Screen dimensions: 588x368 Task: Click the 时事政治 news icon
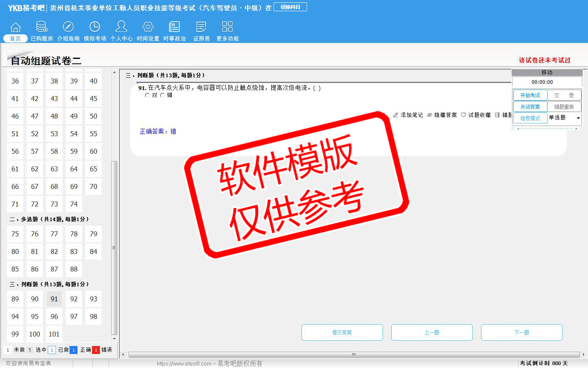pyautogui.click(x=174, y=27)
